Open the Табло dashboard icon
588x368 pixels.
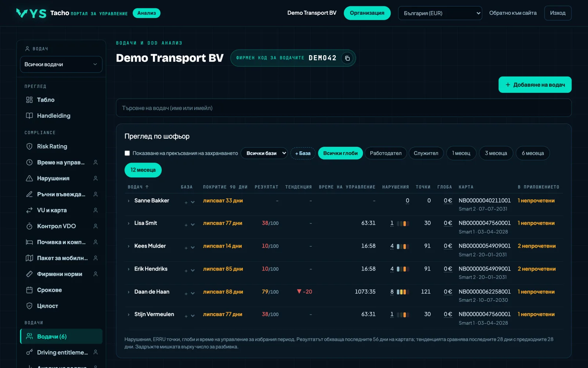point(29,100)
